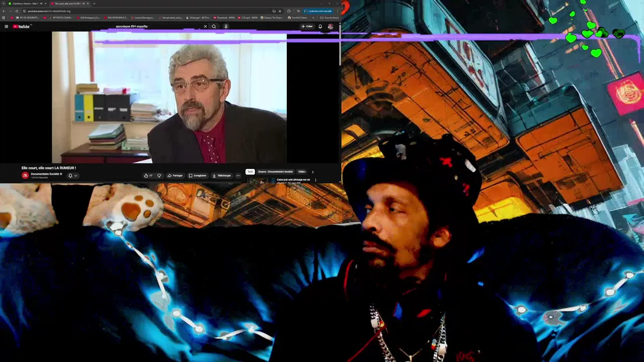The image size is (644, 362).
Task: Click Continuer votre startité button in browser toolbar
Action: point(318,11)
